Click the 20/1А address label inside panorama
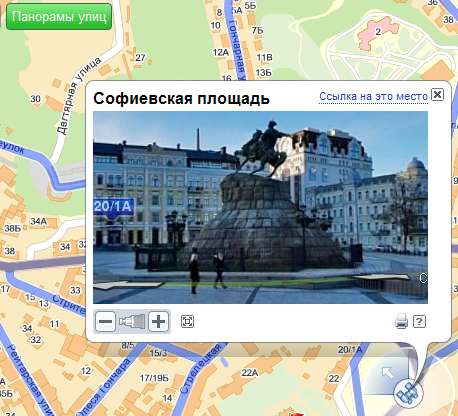Image resolution: width=458 pixels, height=416 pixels. [114, 207]
